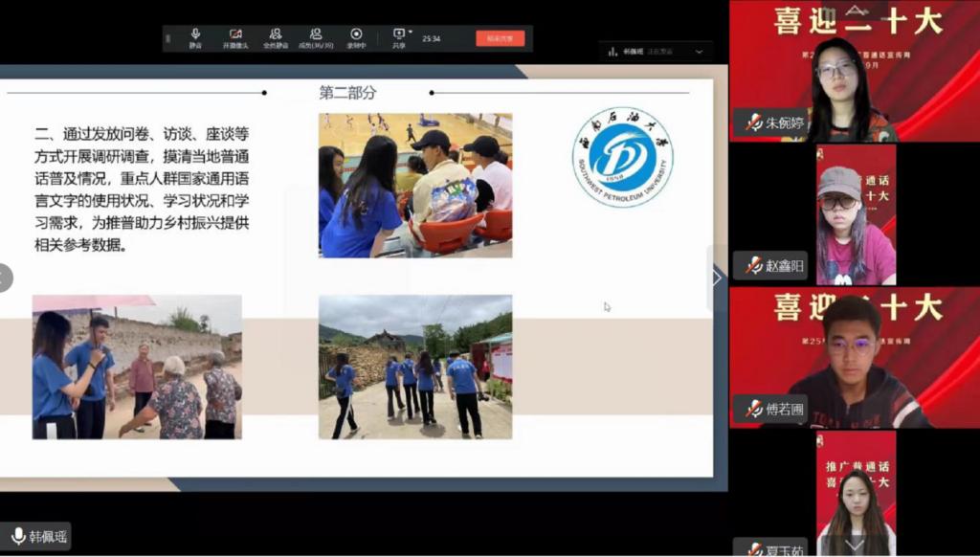Expand the current speaker dropdown chevron
Viewport: 980px width, 557px height.
[x=699, y=52]
